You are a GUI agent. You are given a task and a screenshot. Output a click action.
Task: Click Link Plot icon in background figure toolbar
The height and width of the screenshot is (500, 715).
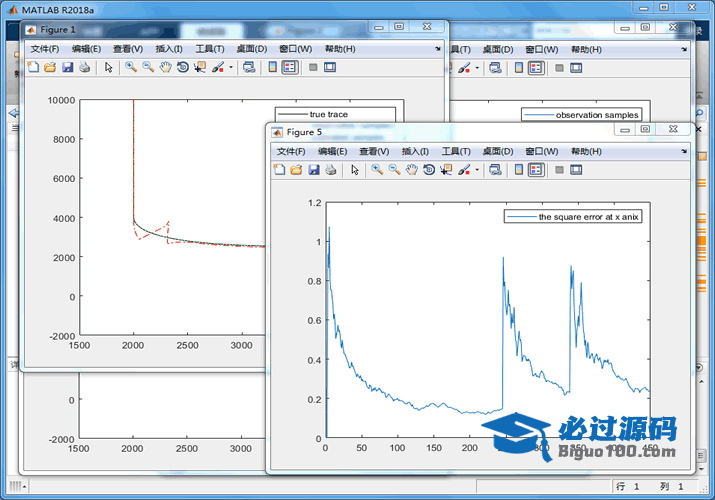(495, 68)
